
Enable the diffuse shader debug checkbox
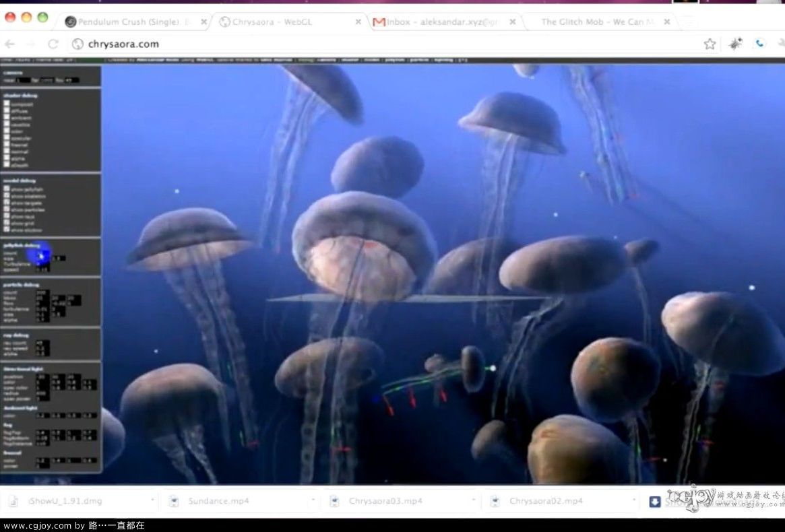point(7,111)
